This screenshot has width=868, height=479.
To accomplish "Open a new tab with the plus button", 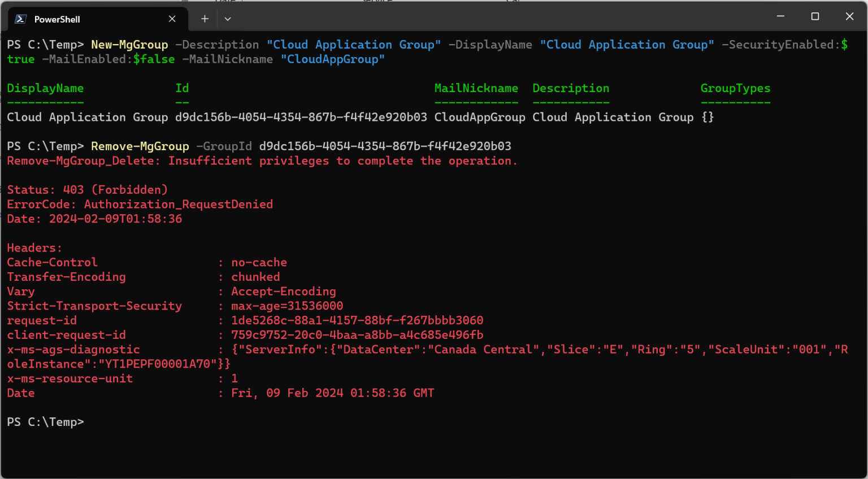I will 205,19.
